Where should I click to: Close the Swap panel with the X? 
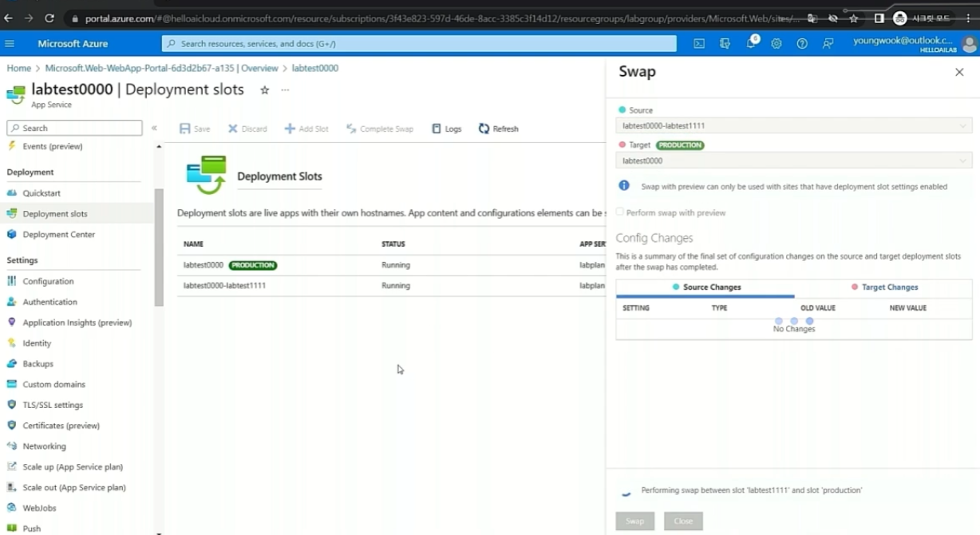click(x=959, y=73)
